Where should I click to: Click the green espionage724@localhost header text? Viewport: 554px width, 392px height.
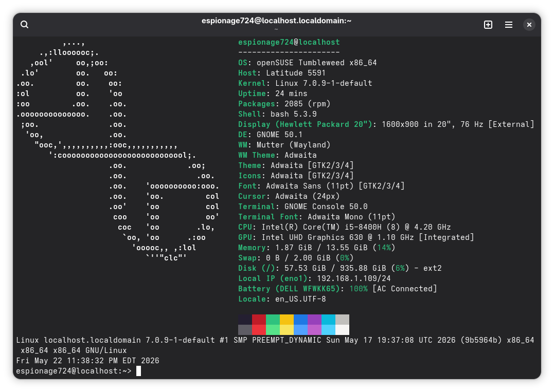point(289,42)
